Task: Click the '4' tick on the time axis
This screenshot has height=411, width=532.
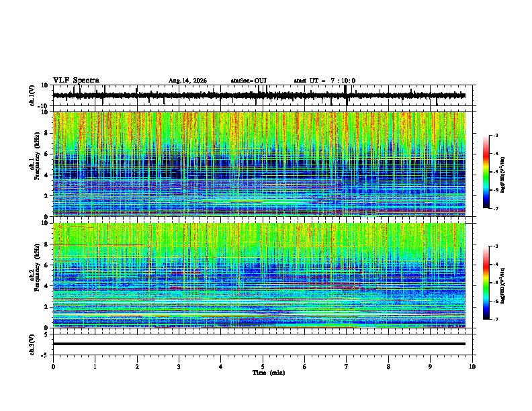Action: (x=221, y=367)
